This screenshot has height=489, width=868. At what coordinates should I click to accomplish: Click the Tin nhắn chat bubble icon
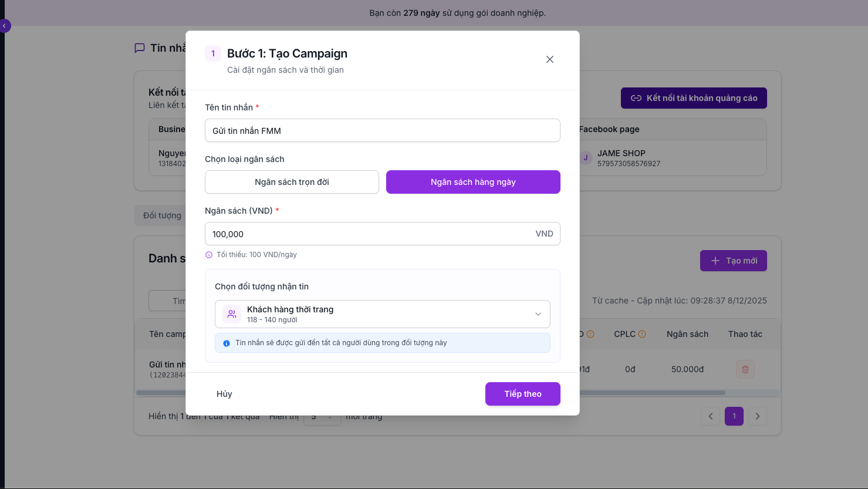pyautogui.click(x=140, y=48)
